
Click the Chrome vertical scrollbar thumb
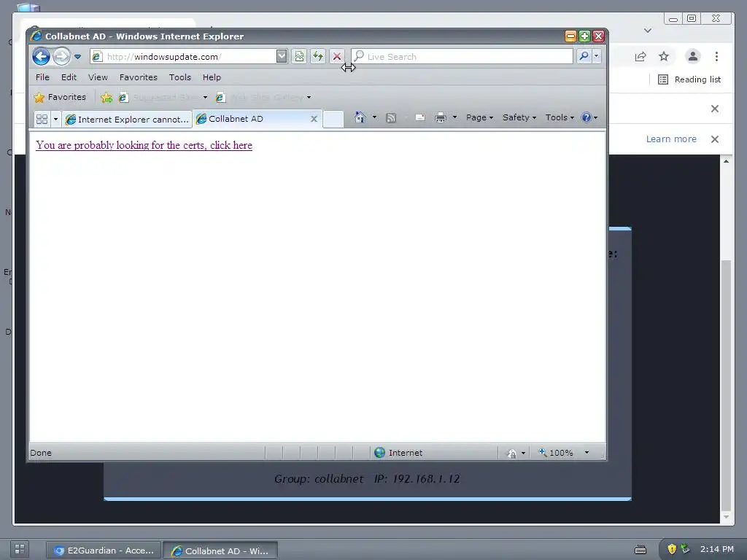pyautogui.click(x=726, y=386)
